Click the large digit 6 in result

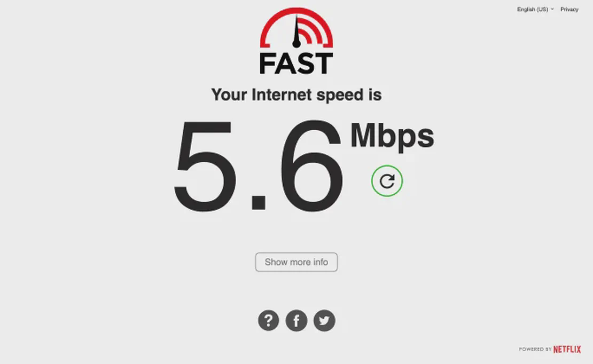point(311,165)
